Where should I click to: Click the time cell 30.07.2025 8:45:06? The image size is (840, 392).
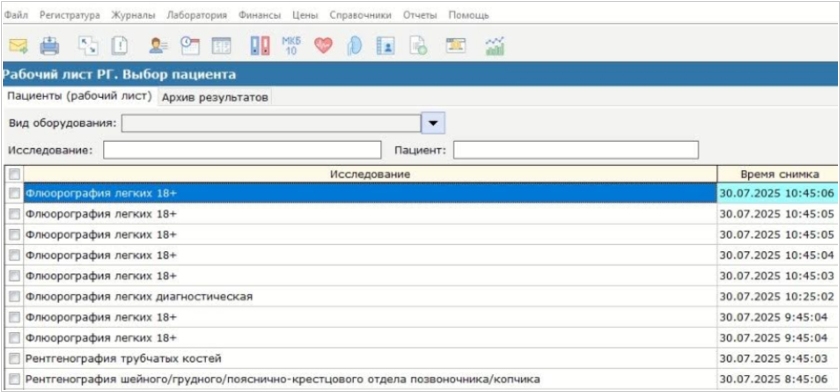point(777,379)
